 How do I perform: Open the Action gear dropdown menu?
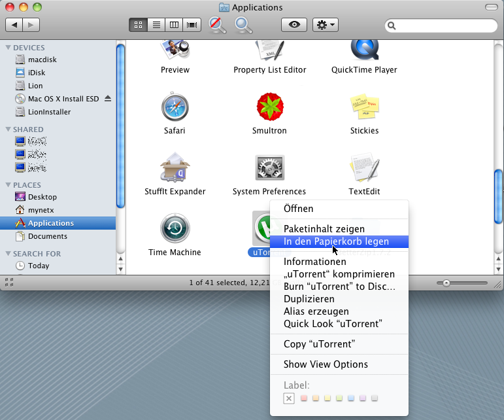tap(326, 25)
